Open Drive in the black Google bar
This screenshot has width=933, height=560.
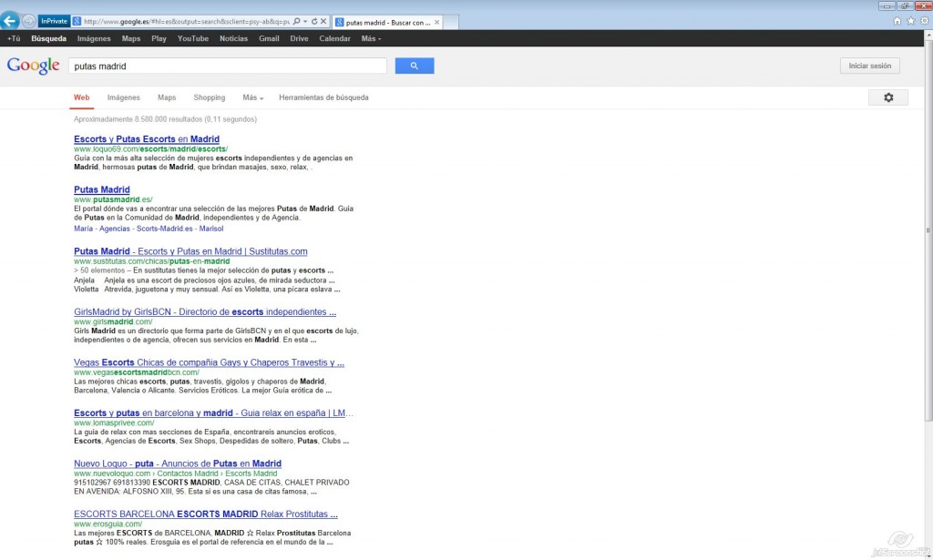pyautogui.click(x=299, y=38)
